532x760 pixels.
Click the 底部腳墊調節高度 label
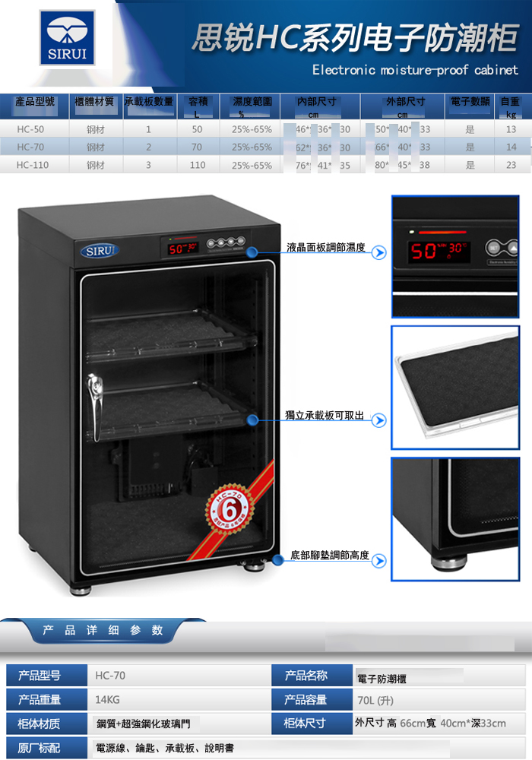pos(330,555)
